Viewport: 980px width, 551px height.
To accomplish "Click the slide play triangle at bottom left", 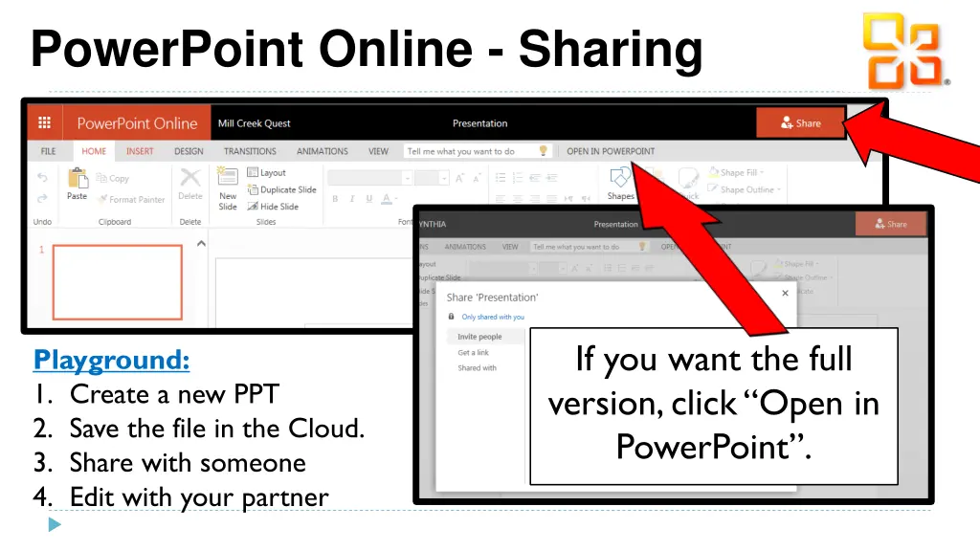I will pos(55,525).
